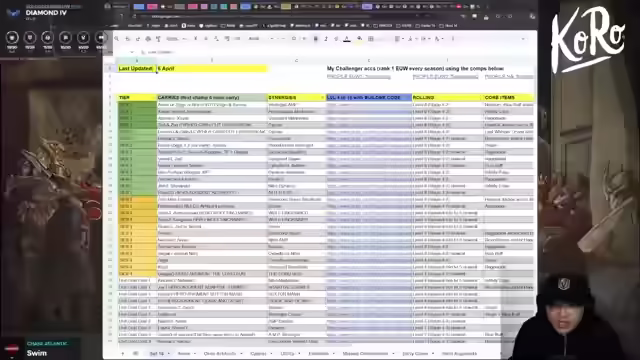
Task: Toggle italic formatting in the toolbar
Action: tap(326, 39)
